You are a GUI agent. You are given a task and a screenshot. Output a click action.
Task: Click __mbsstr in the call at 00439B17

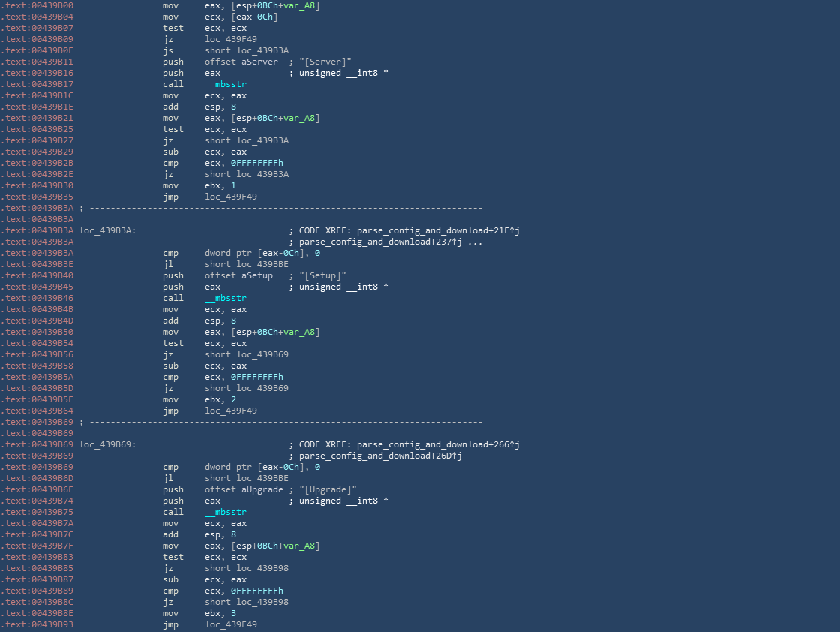[226, 84]
